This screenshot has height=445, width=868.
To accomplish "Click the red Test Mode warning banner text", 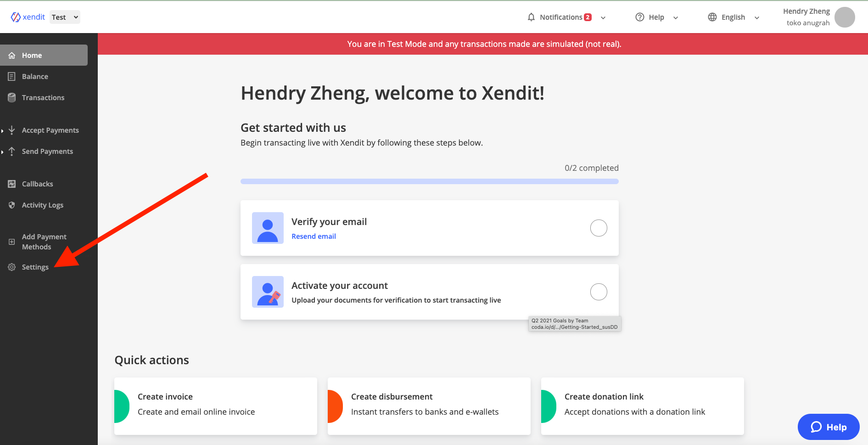I will pyautogui.click(x=484, y=44).
